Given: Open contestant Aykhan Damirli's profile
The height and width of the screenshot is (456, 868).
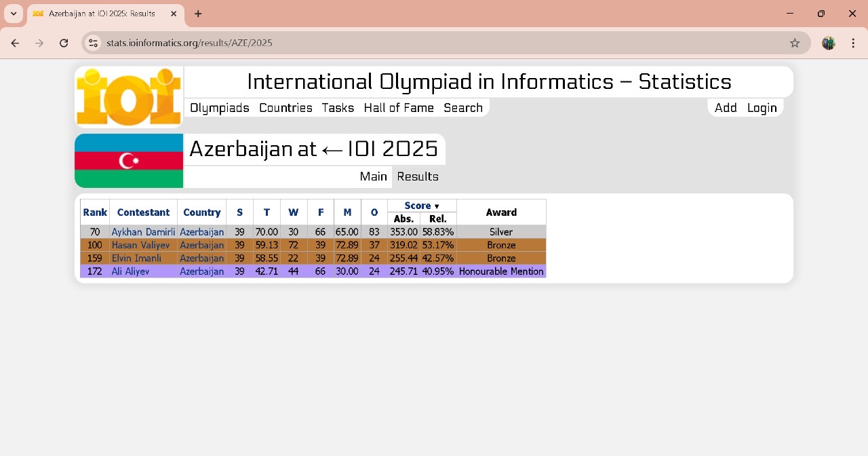Looking at the screenshot, I should click(x=143, y=232).
